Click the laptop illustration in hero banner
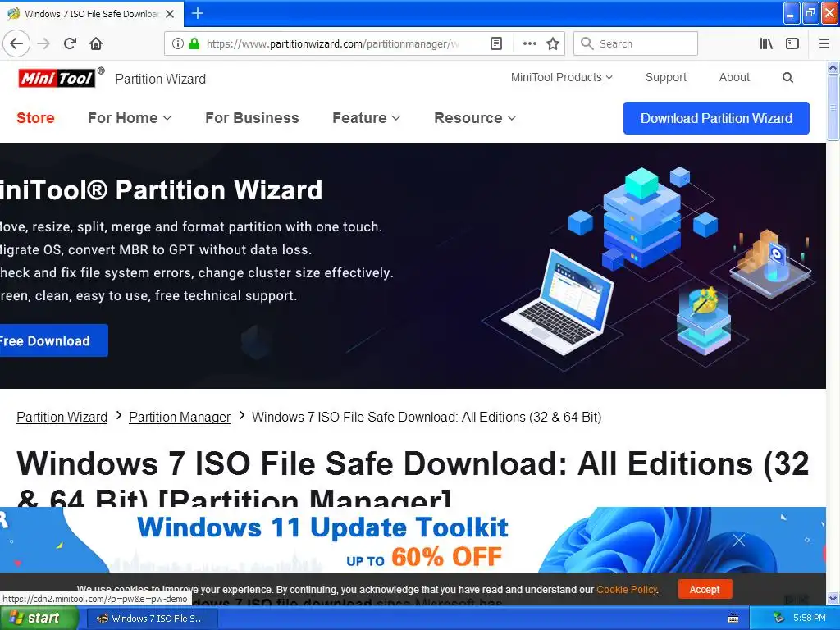 tap(557, 302)
